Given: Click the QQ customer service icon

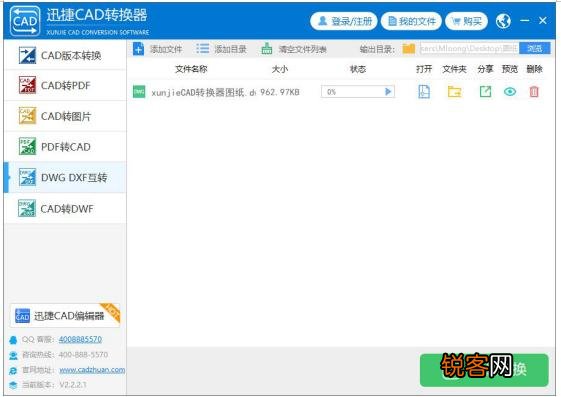Looking at the screenshot, I should (13, 340).
